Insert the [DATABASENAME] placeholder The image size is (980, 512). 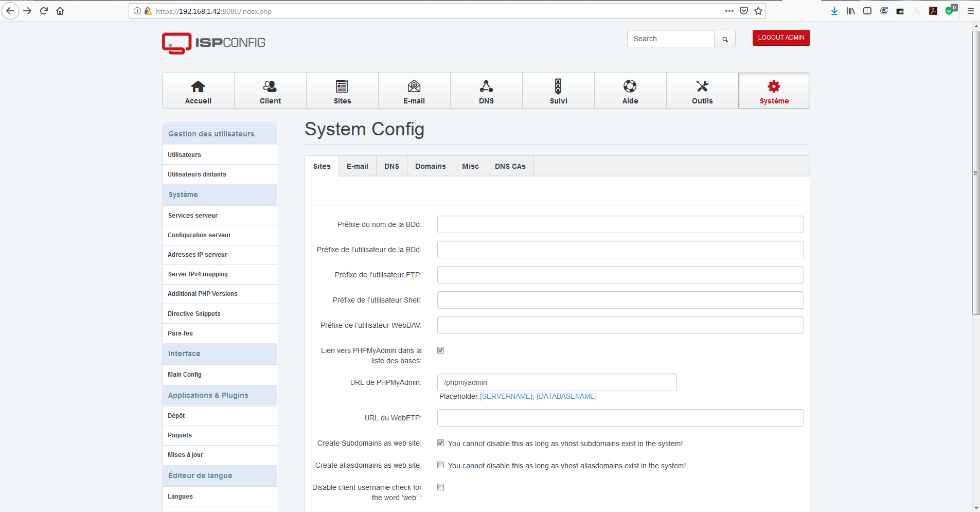(x=566, y=396)
